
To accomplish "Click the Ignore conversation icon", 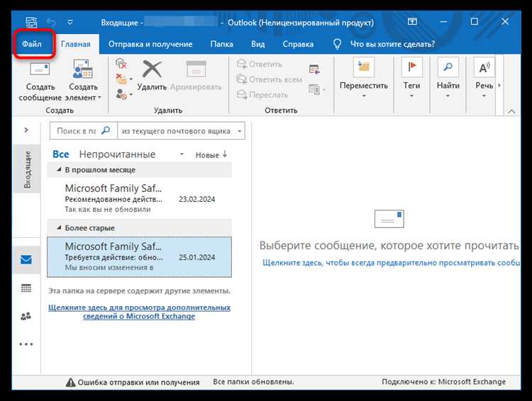I will [x=121, y=63].
